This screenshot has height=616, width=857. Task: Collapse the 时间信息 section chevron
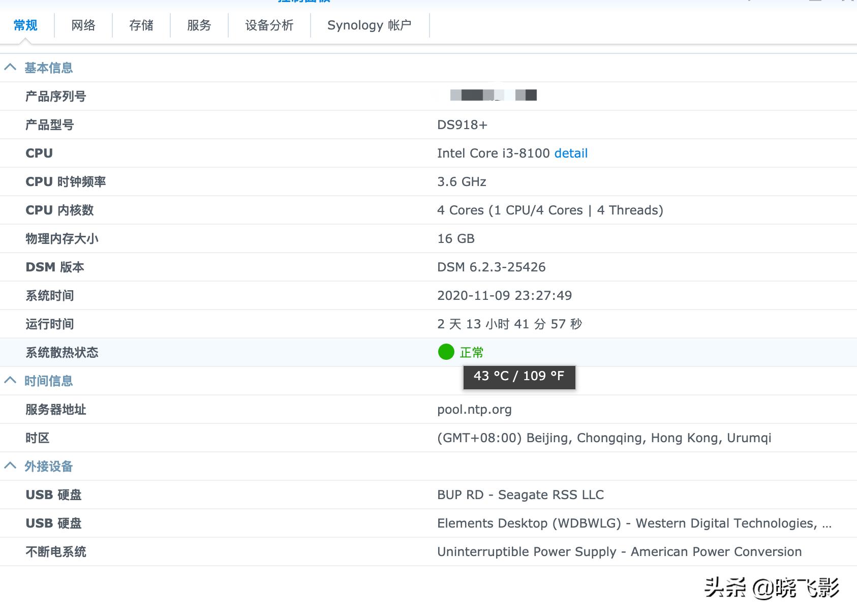coord(10,381)
